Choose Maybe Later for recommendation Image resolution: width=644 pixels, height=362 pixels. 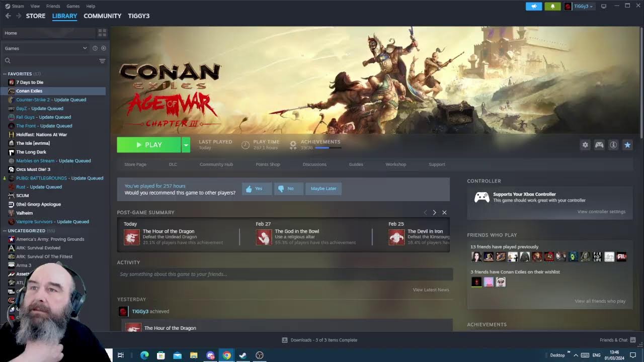324,189
